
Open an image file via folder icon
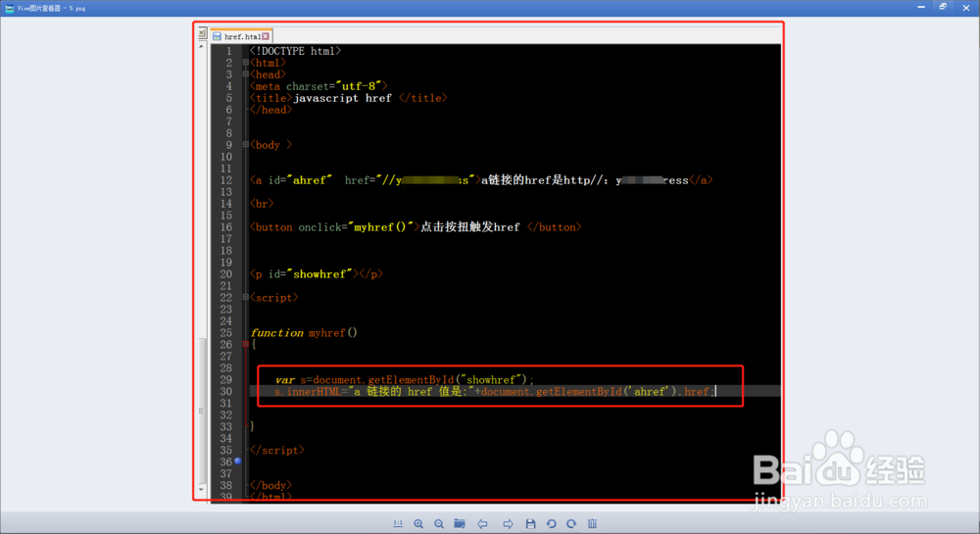[x=460, y=523]
